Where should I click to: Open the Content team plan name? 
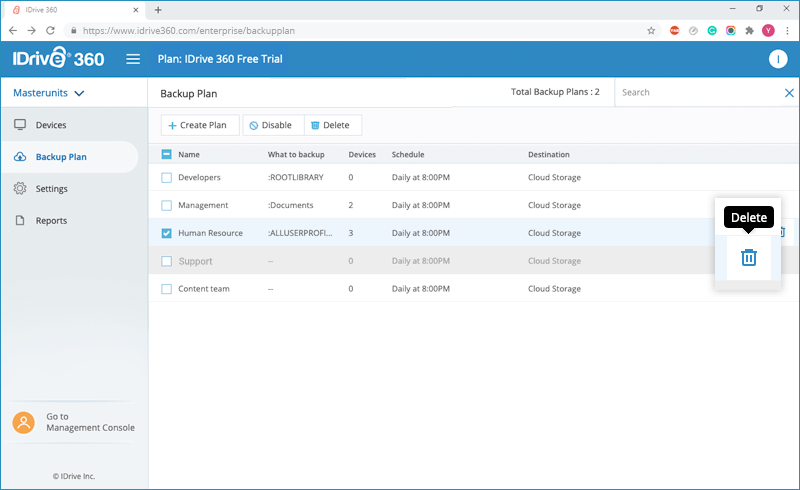[204, 289]
